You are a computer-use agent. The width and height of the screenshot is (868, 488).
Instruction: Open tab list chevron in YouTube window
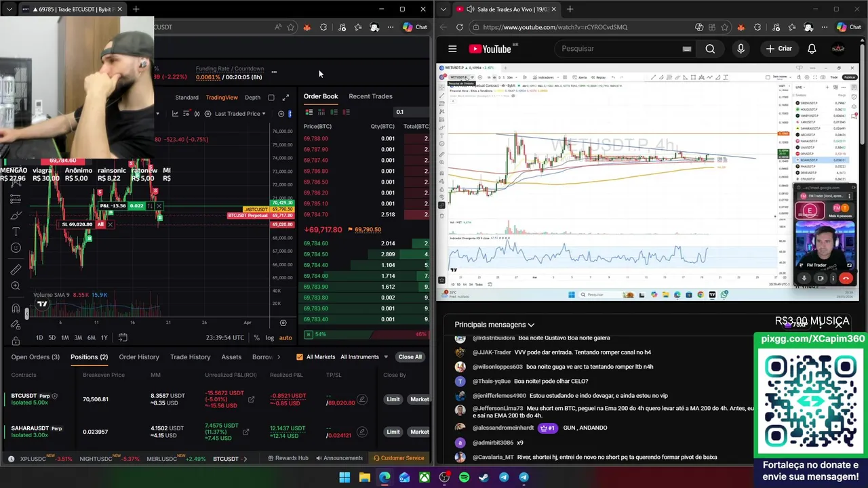[x=444, y=9]
